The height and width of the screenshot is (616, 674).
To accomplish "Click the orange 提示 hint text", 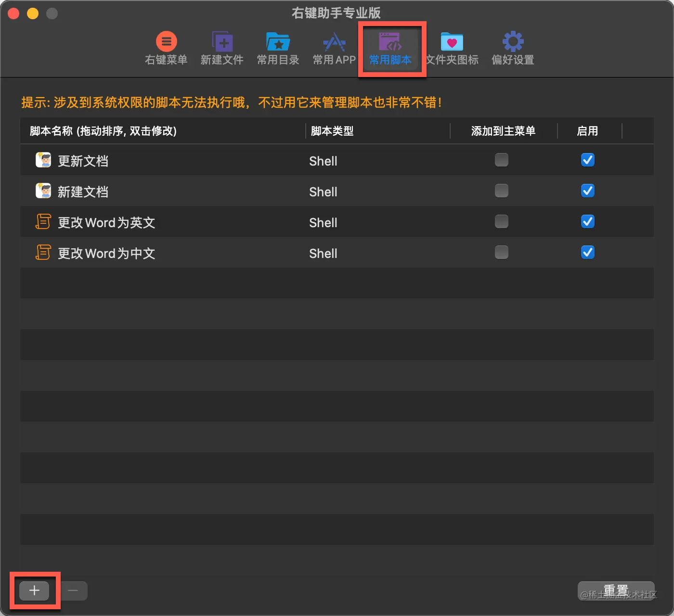I will pyautogui.click(x=232, y=102).
